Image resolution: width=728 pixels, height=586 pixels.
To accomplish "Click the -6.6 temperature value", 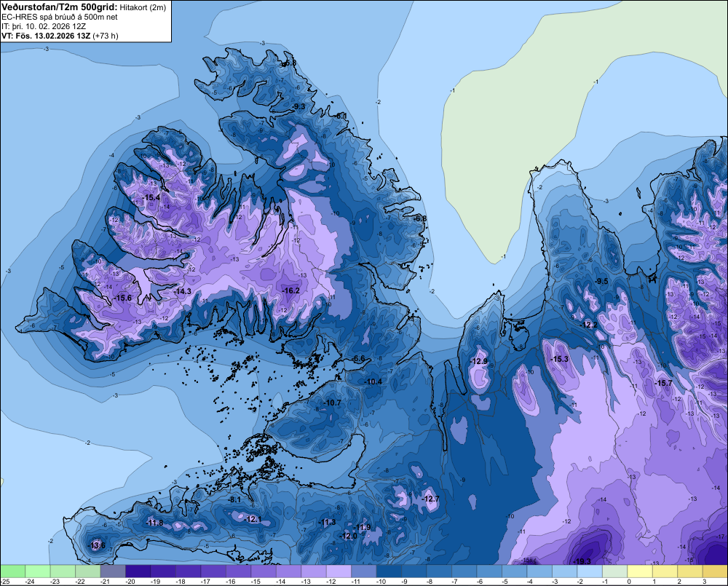I will point(358,358).
